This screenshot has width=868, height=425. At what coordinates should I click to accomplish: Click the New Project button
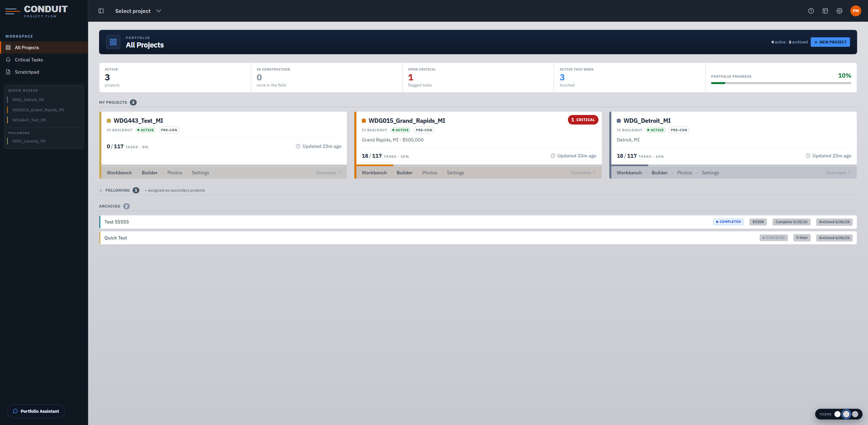coord(830,42)
